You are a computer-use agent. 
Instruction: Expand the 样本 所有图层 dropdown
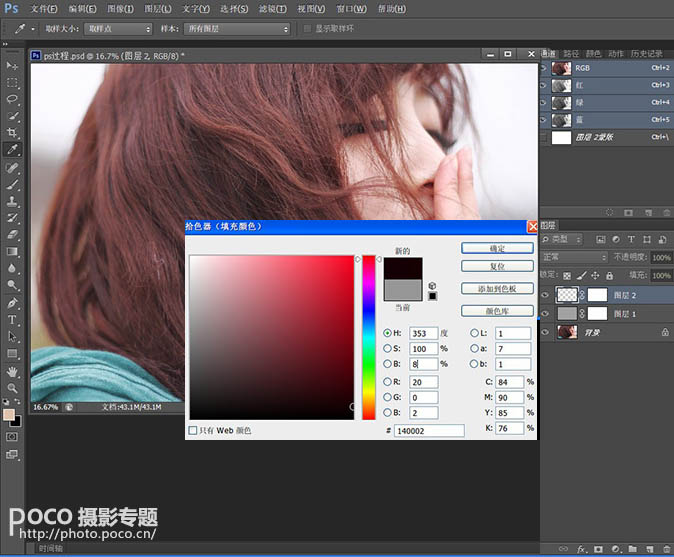pyautogui.click(x=239, y=29)
